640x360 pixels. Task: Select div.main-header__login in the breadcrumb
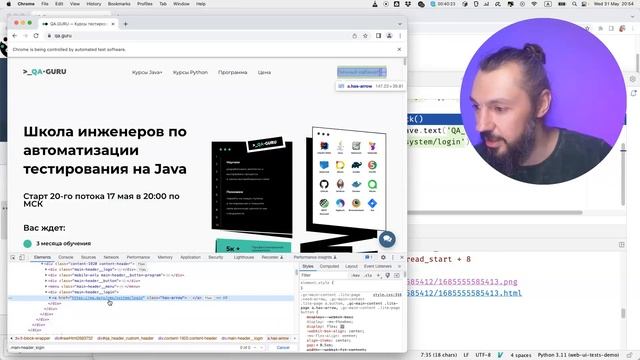coord(242,338)
